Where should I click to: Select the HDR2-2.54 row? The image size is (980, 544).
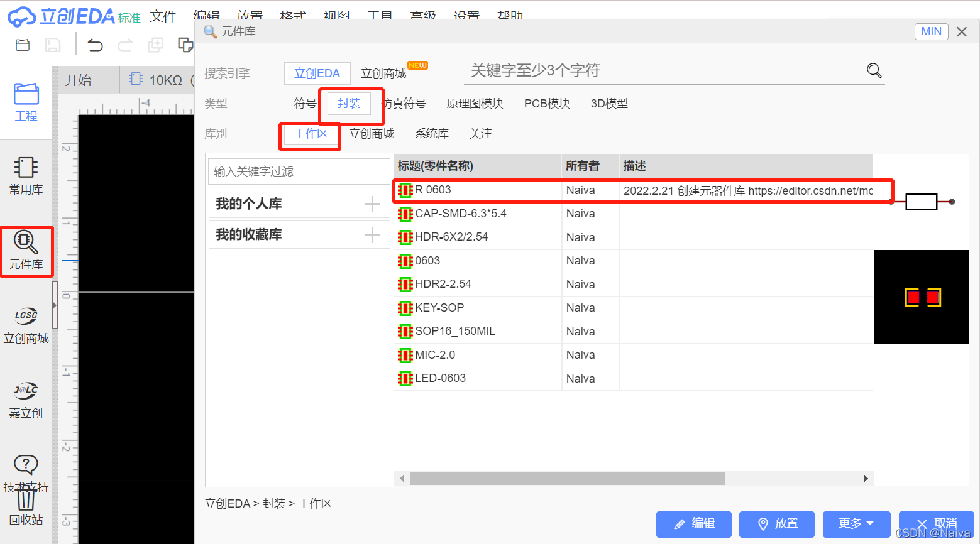click(634, 285)
